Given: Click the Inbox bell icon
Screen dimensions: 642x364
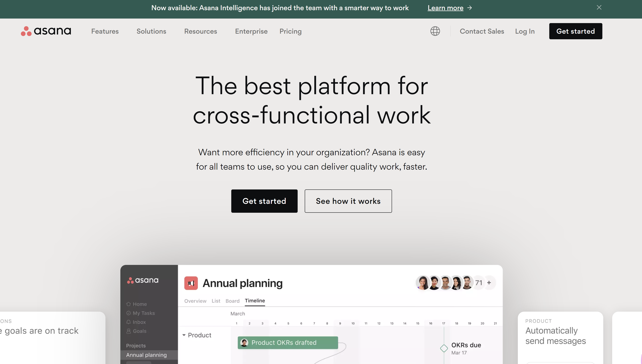Looking at the screenshot, I should [x=129, y=322].
